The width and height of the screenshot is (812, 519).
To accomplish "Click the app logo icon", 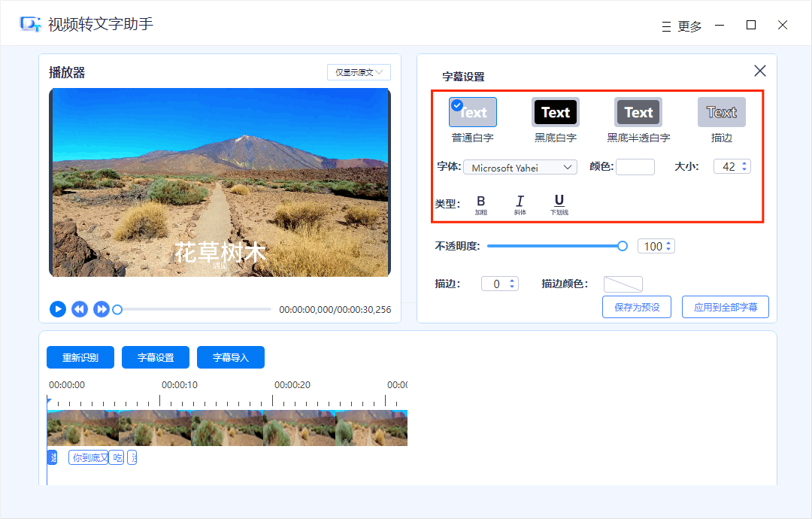I will 30,24.
